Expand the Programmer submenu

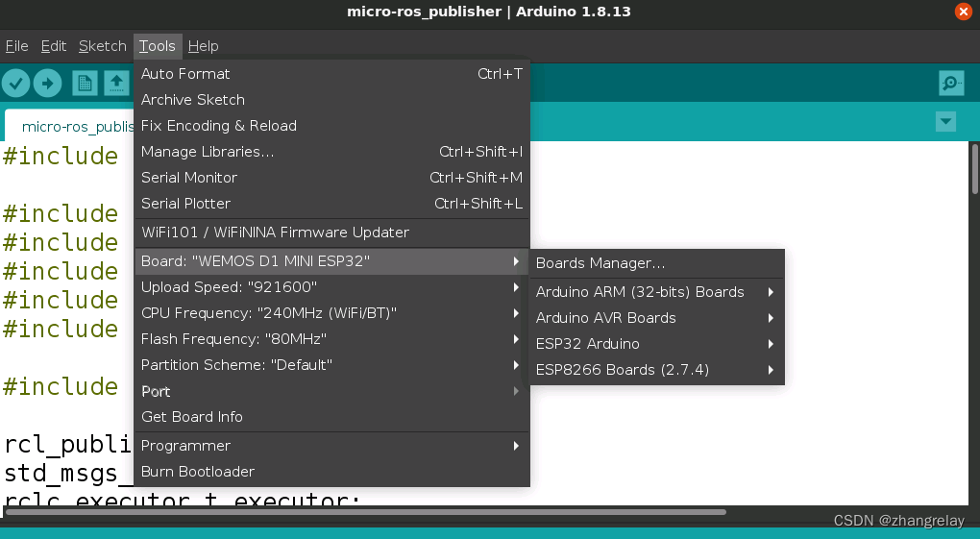click(331, 446)
